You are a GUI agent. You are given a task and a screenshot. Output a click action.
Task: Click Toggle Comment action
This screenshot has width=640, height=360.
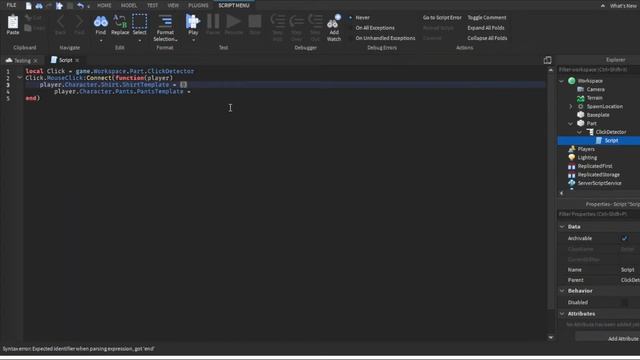(x=487, y=18)
